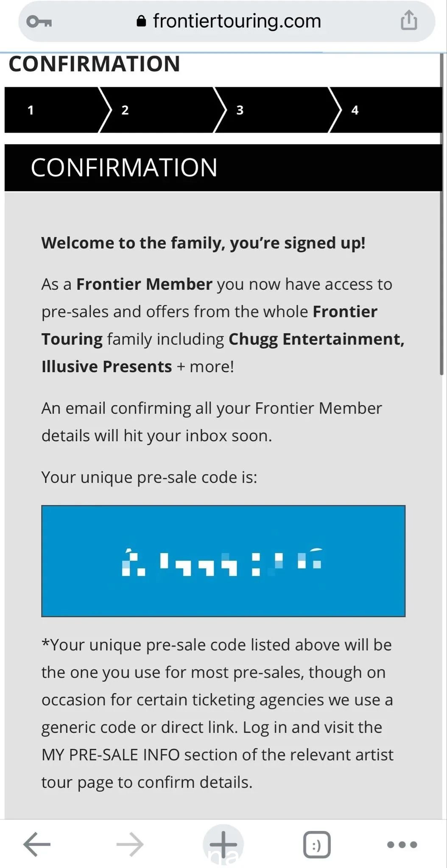Screen dimensions: 447x868
Task: Click the Chugg Entertainment bold text
Action: click(x=316, y=339)
